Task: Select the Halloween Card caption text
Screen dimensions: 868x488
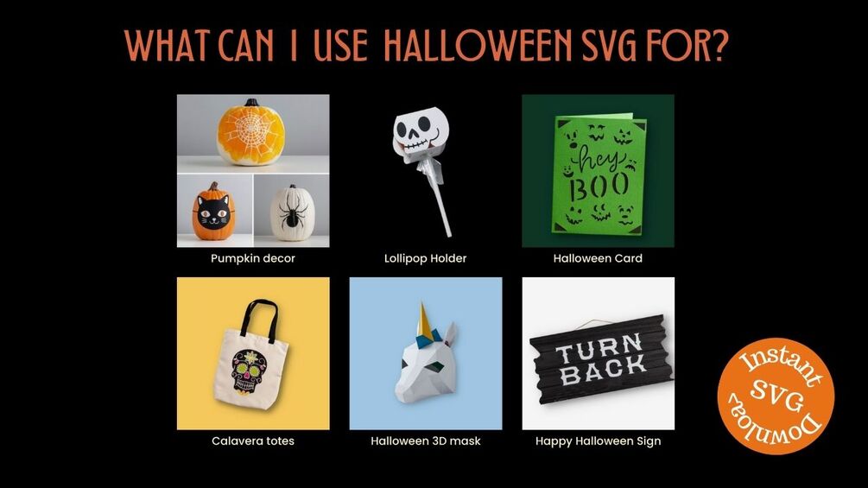Action: pos(598,258)
